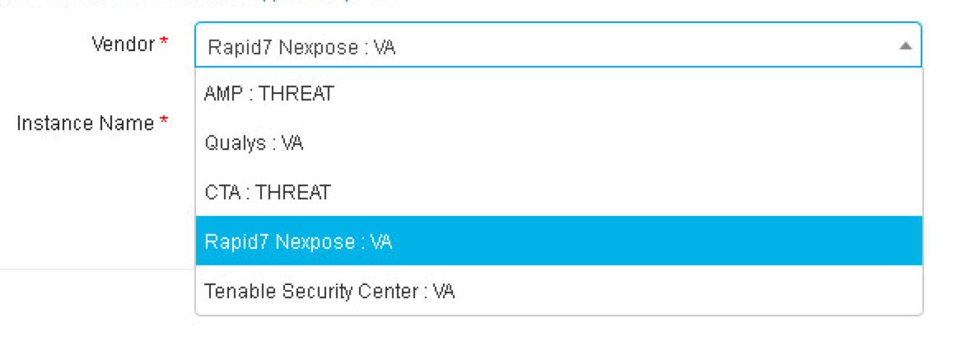Screen dimensions: 980x351
Task: Choose Tenable Security Center : VA option
Action: [x=329, y=292]
